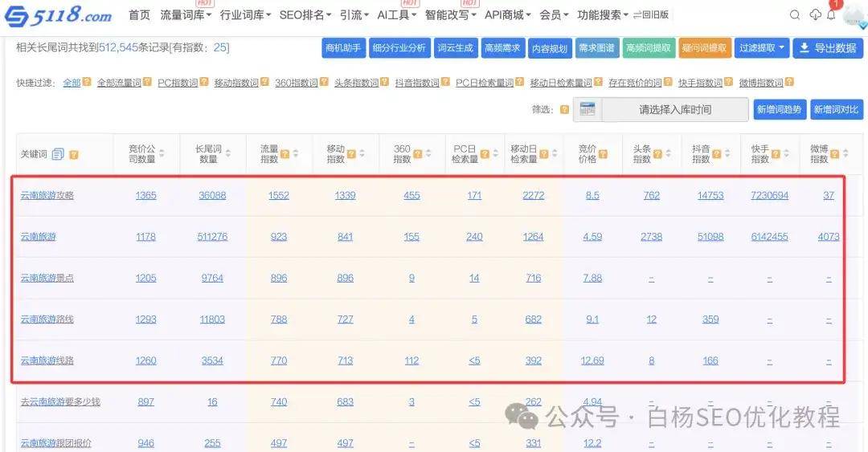
Task: Click the 内容规划 button
Action: [549, 48]
